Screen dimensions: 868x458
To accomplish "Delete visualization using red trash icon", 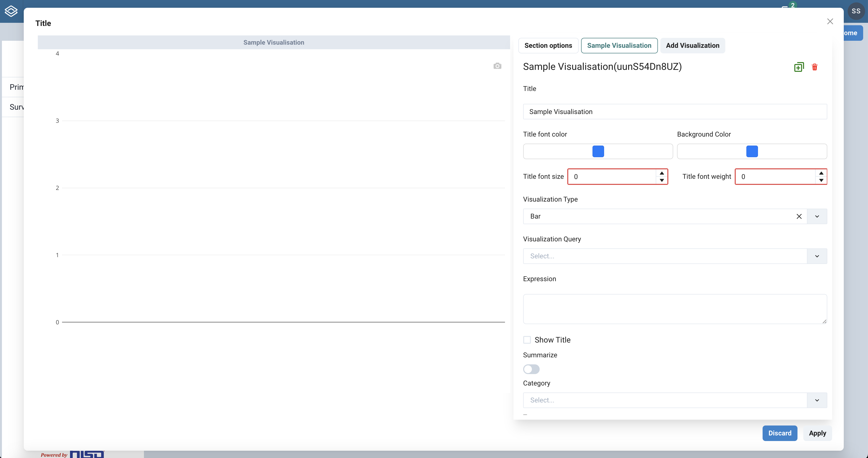I will [815, 67].
